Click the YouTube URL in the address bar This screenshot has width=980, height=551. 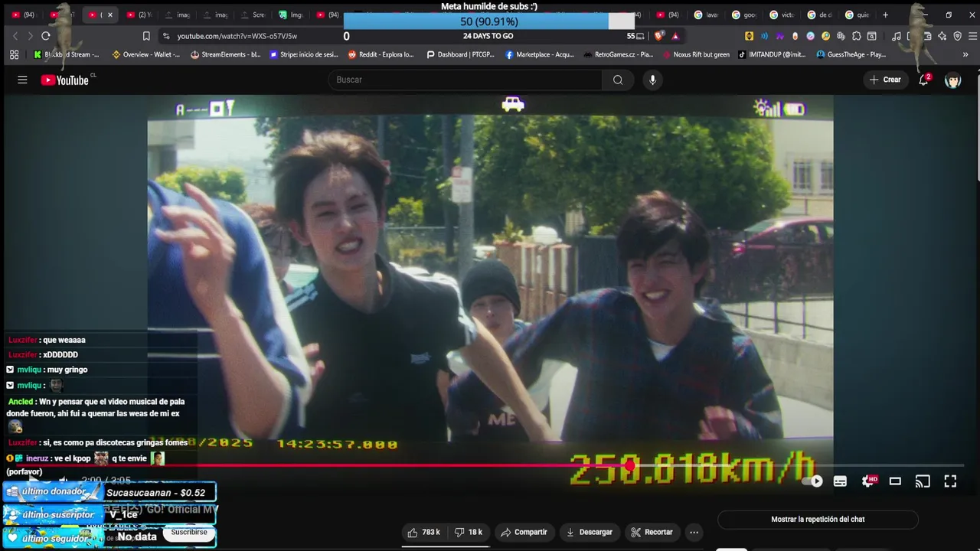click(237, 36)
